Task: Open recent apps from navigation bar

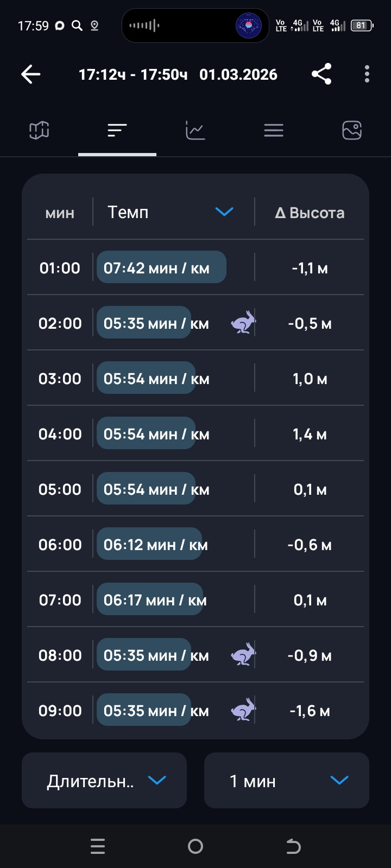Action: [x=98, y=846]
